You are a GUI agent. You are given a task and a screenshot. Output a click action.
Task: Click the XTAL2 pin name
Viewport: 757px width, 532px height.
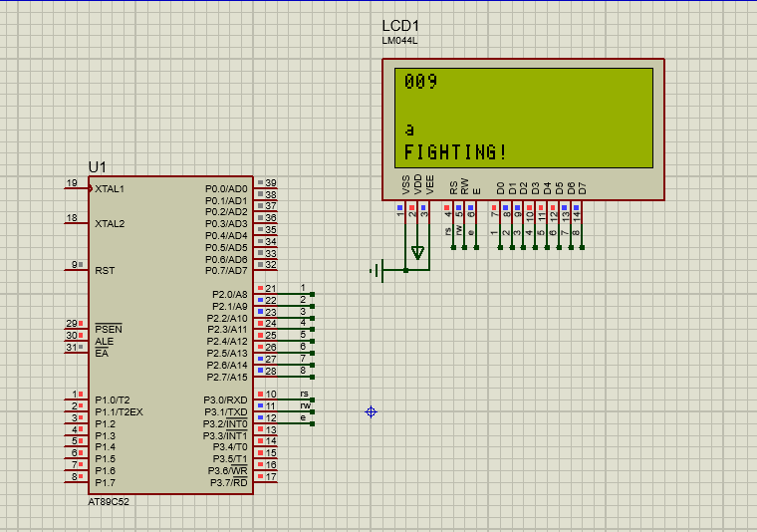(110, 223)
